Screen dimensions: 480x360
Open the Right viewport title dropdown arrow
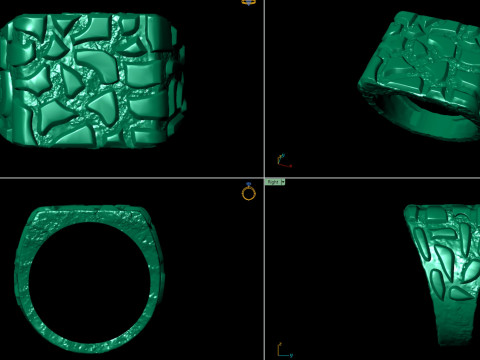283,182
